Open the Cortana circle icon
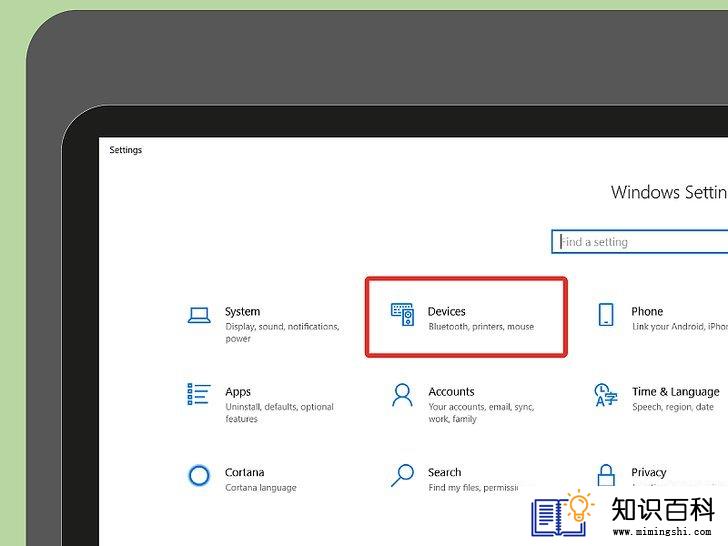728x546 pixels. click(199, 475)
